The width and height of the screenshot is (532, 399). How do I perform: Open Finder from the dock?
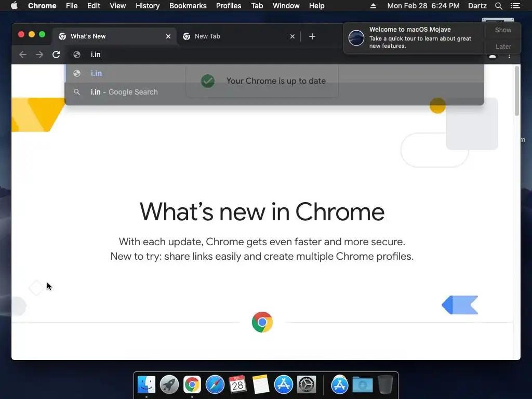pos(147,384)
